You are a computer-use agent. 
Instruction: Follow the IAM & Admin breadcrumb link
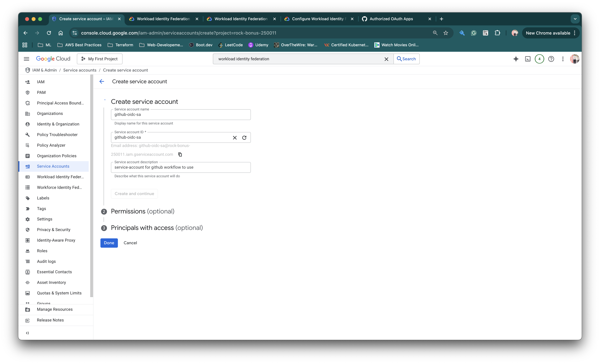pyautogui.click(x=44, y=70)
